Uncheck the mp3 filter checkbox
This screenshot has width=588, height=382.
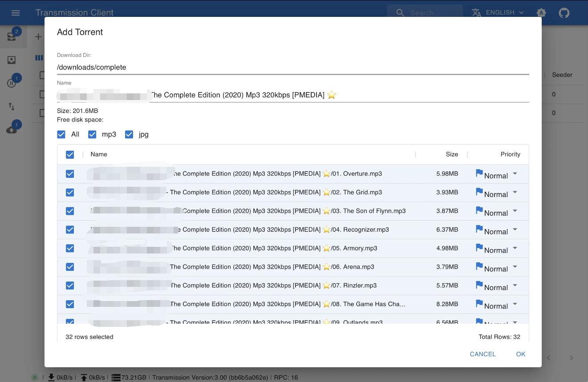point(92,134)
